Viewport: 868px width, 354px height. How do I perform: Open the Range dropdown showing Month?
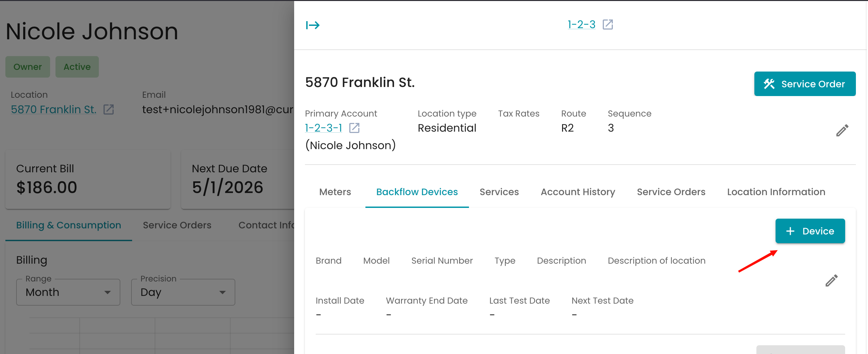68,292
